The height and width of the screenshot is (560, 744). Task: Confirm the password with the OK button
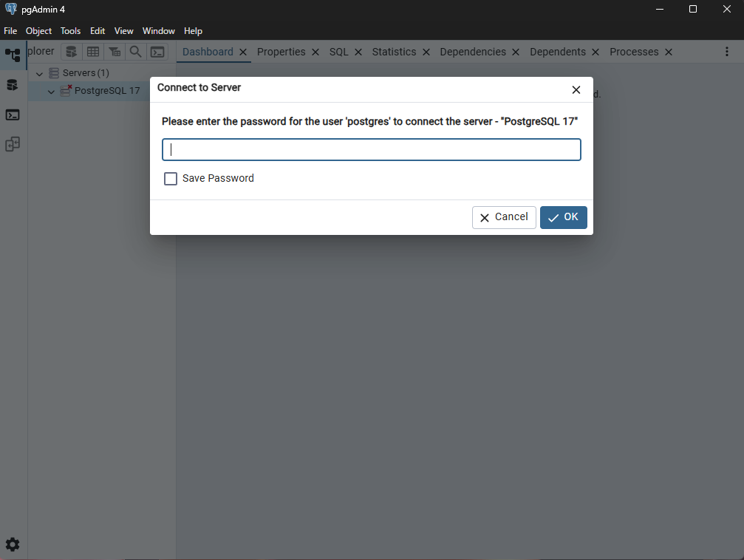[563, 217]
